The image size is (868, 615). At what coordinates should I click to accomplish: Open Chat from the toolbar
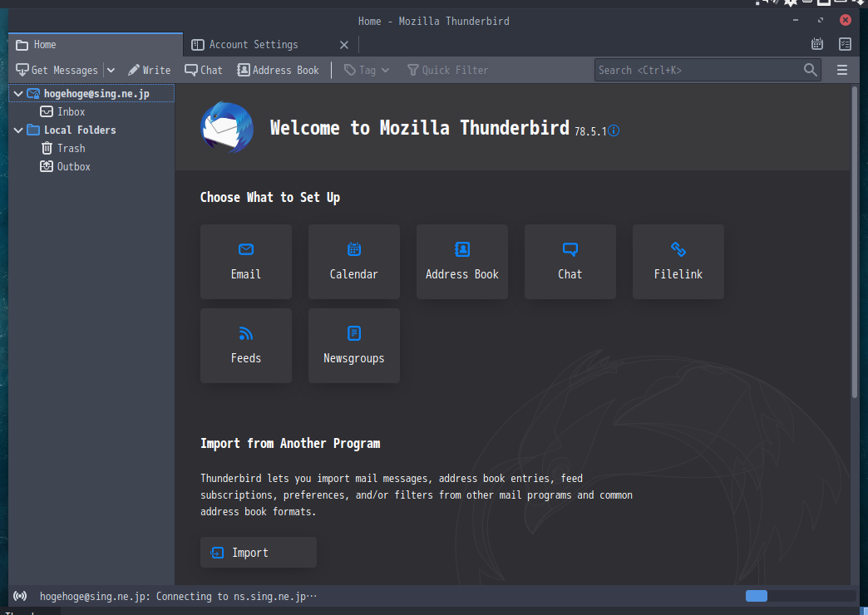[203, 71]
